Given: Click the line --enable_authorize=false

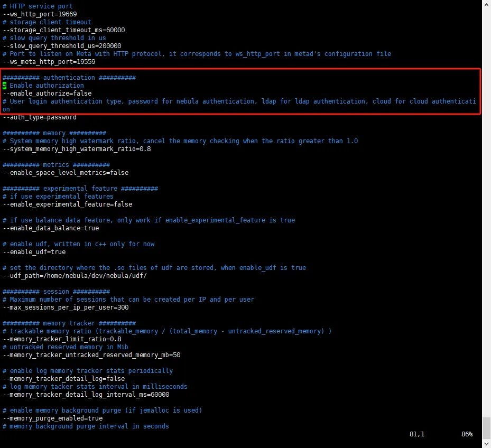Looking at the screenshot, I should 47,94.
